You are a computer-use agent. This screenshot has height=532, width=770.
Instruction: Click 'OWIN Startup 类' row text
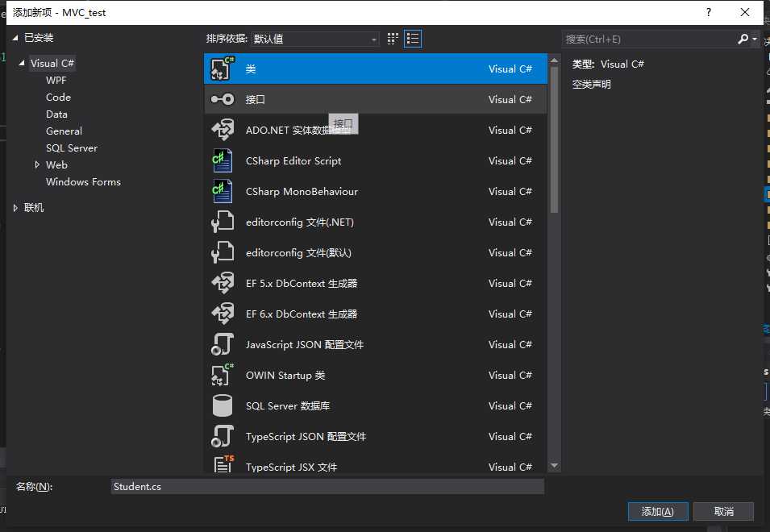click(285, 376)
